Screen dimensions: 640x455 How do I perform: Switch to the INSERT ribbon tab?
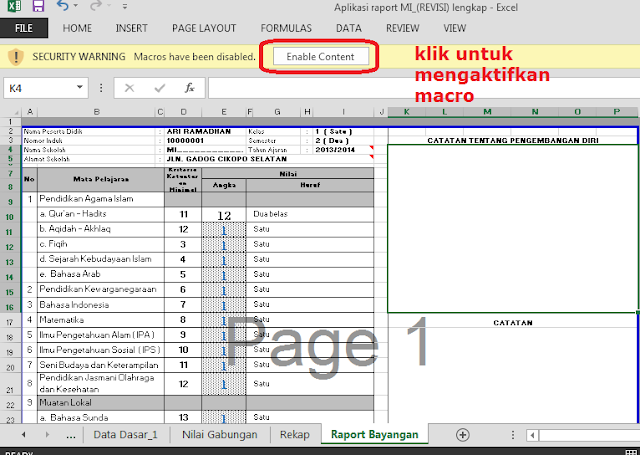point(131,28)
